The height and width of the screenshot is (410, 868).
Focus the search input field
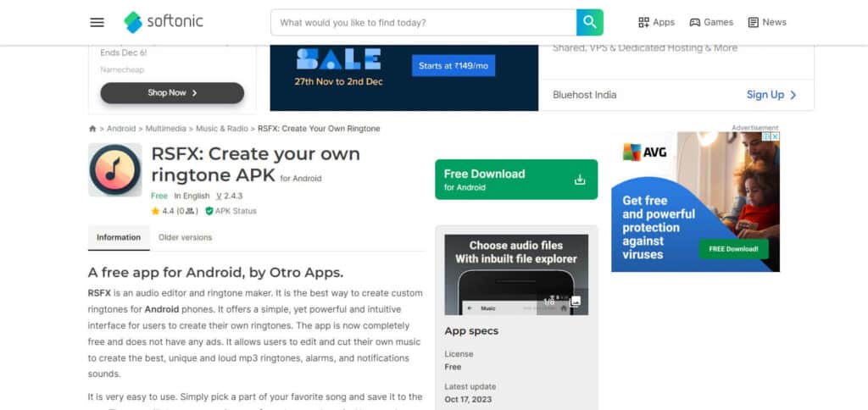click(x=424, y=23)
